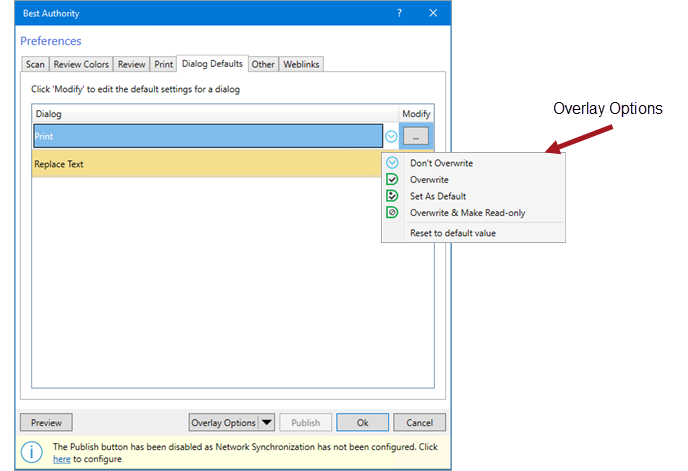Image resolution: width=688 pixels, height=471 pixels.
Task: Switch to the Weblinks tab
Action: point(301,64)
